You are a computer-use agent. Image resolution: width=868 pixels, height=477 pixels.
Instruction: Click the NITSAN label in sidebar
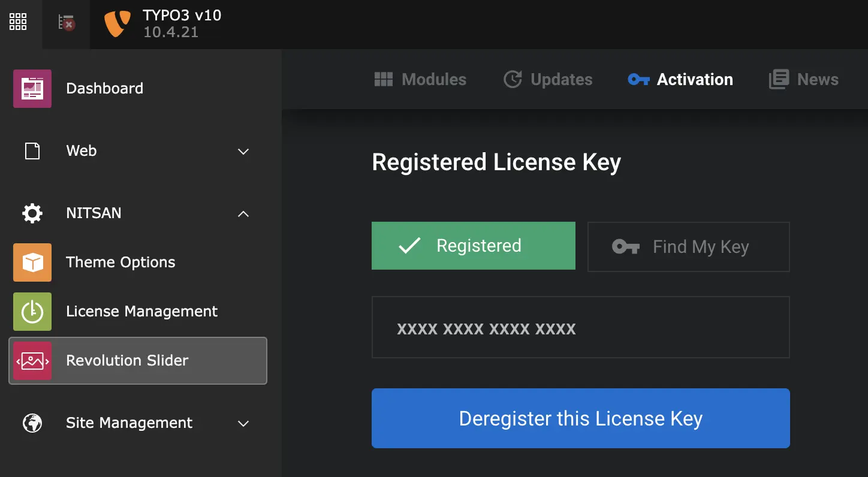(94, 213)
